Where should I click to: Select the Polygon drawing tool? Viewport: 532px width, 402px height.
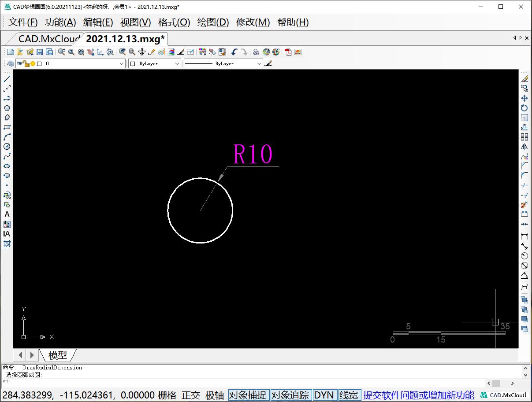(x=7, y=108)
